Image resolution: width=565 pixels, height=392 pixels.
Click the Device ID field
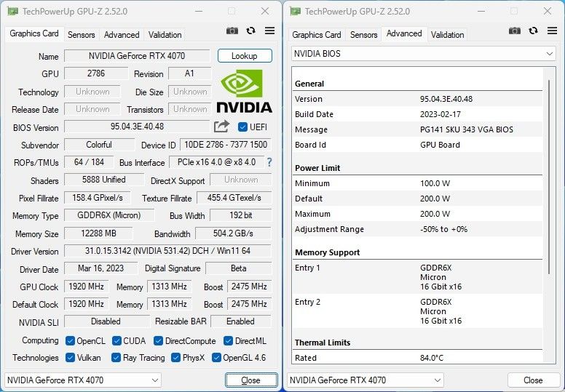point(226,145)
